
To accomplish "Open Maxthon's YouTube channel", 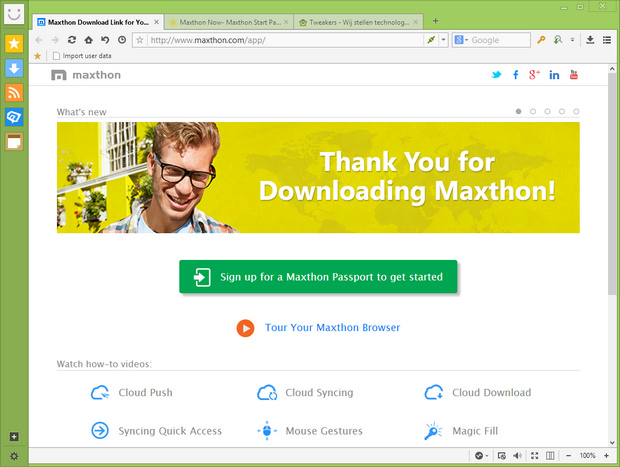I will coord(574,74).
